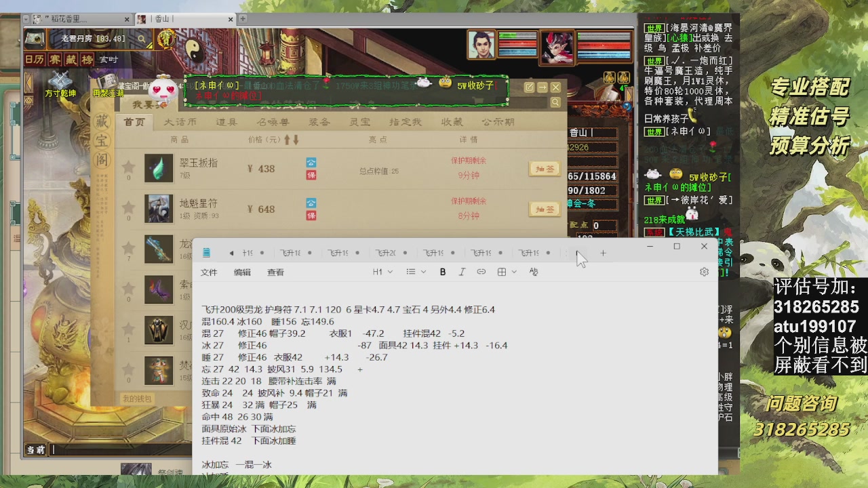Switch to the 灵宝 tab
The image size is (868, 488).
[x=359, y=122]
